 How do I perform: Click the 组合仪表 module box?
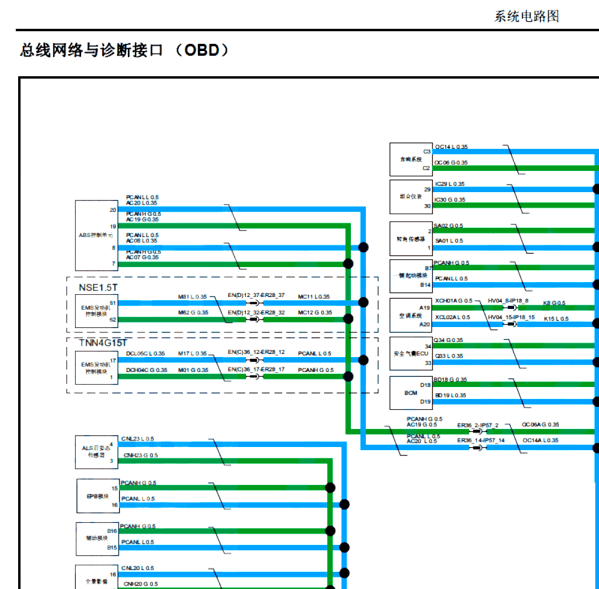411,197
